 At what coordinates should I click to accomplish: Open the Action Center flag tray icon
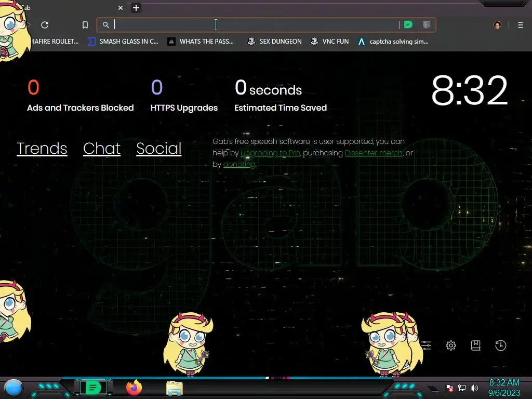click(449, 388)
